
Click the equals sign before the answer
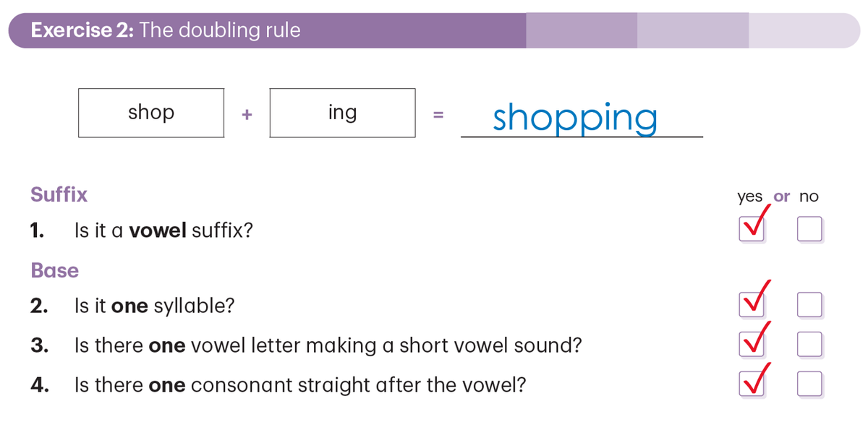[x=437, y=114]
